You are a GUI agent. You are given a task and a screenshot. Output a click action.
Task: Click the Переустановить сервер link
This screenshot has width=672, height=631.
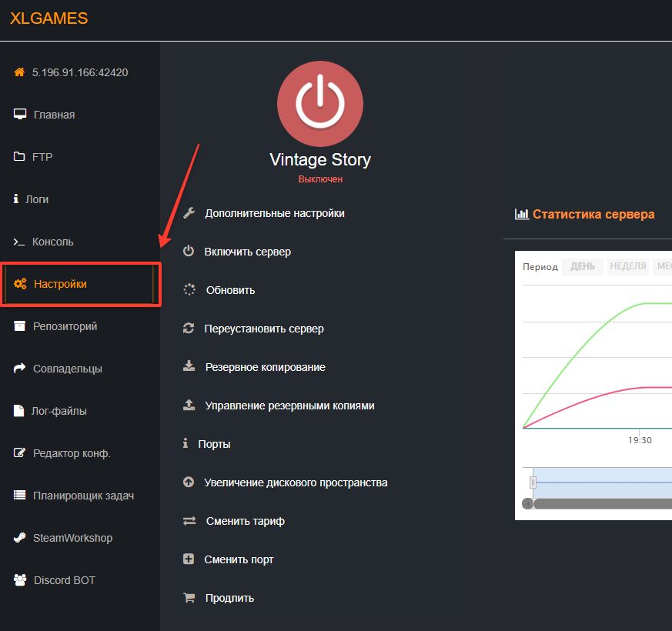263,329
